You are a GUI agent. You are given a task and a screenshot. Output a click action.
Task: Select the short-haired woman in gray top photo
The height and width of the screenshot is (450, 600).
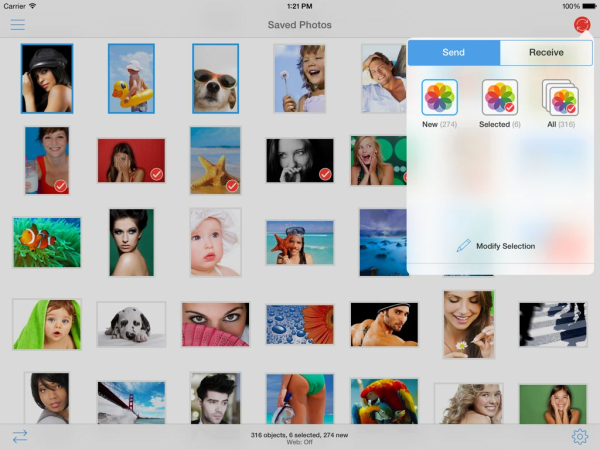click(47, 398)
